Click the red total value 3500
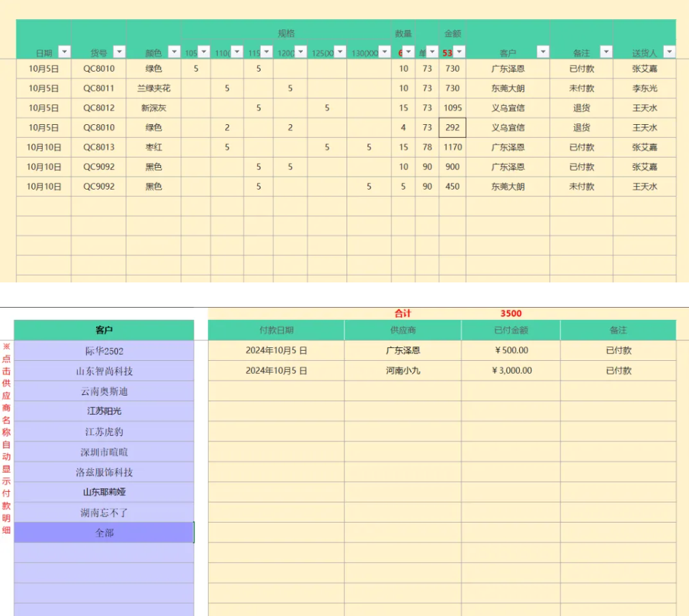Screen dimensions: 689x616 (511, 313)
